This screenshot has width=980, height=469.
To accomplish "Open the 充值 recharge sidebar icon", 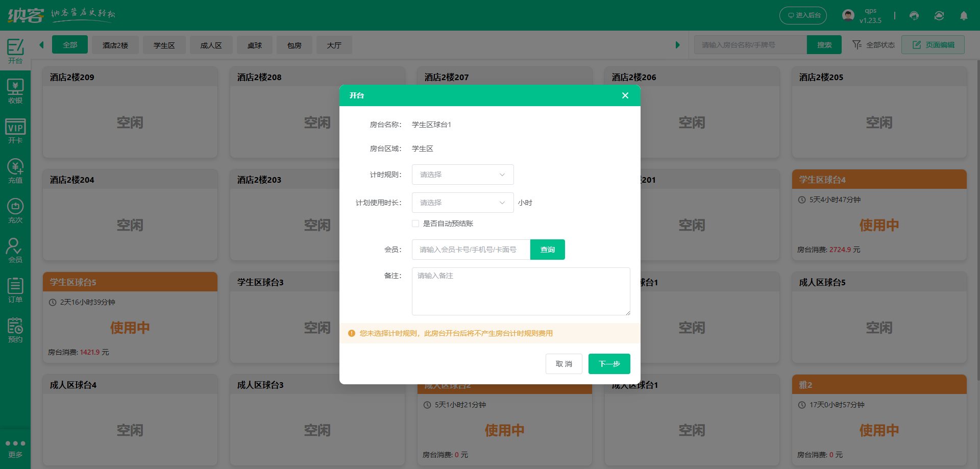I will tap(15, 171).
